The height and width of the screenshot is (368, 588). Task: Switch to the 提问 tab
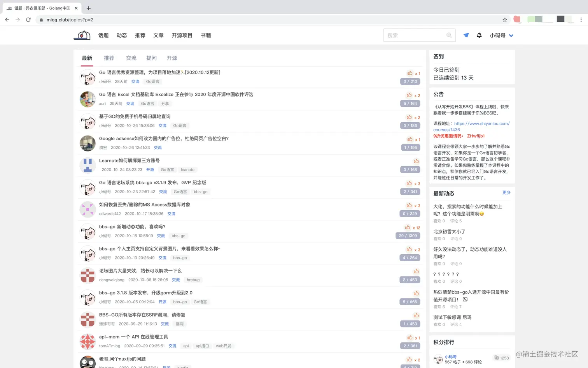coord(151,58)
